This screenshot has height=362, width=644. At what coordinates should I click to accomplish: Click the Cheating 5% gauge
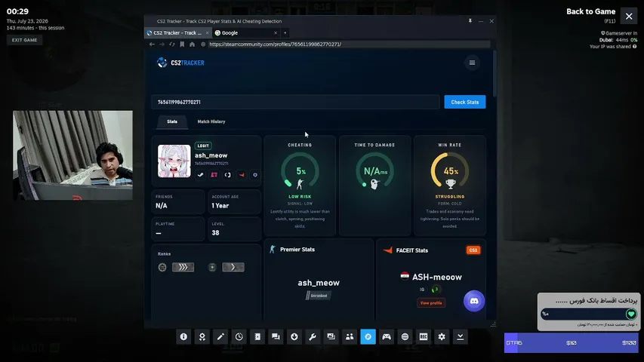[x=300, y=171]
